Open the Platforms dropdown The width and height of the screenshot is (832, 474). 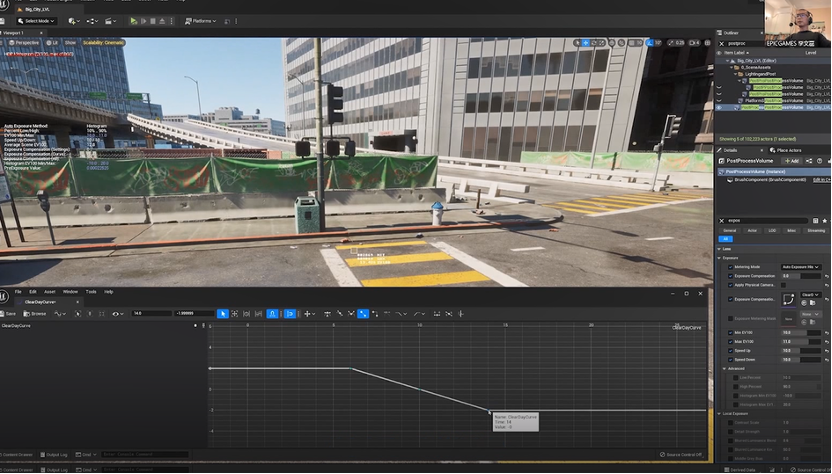(x=201, y=21)
